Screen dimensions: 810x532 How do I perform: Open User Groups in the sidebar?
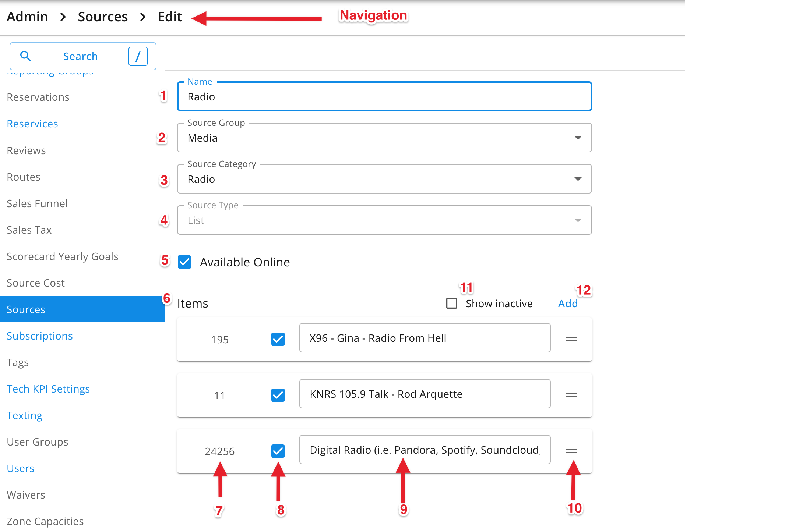pyautogui.click(x=38, y=442)
